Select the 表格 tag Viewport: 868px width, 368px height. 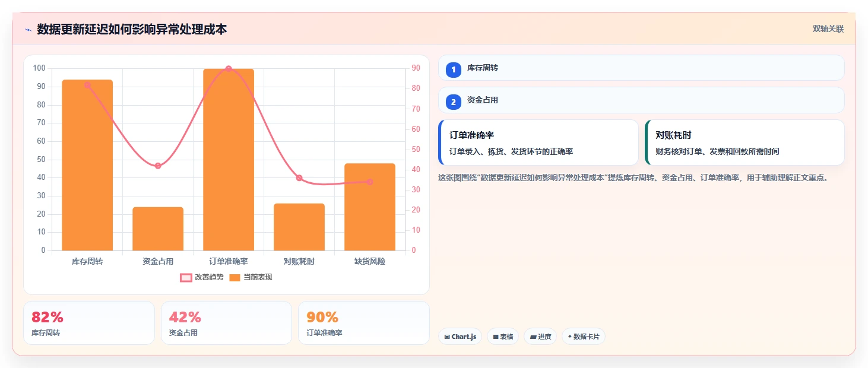point(503,337)
